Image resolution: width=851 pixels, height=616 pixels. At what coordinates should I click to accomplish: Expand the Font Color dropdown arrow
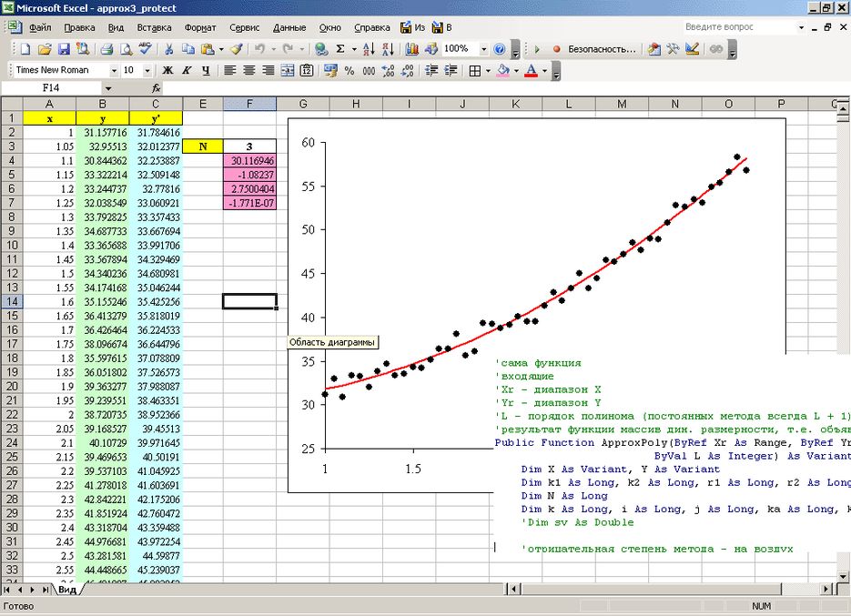(x=544, y=71)
